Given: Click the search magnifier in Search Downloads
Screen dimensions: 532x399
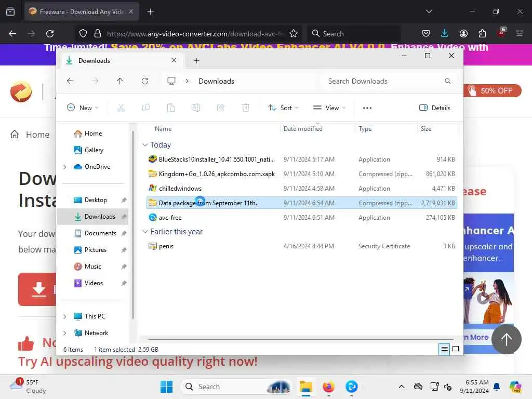Looking at the screenshot, I should (x=447, y=81).
